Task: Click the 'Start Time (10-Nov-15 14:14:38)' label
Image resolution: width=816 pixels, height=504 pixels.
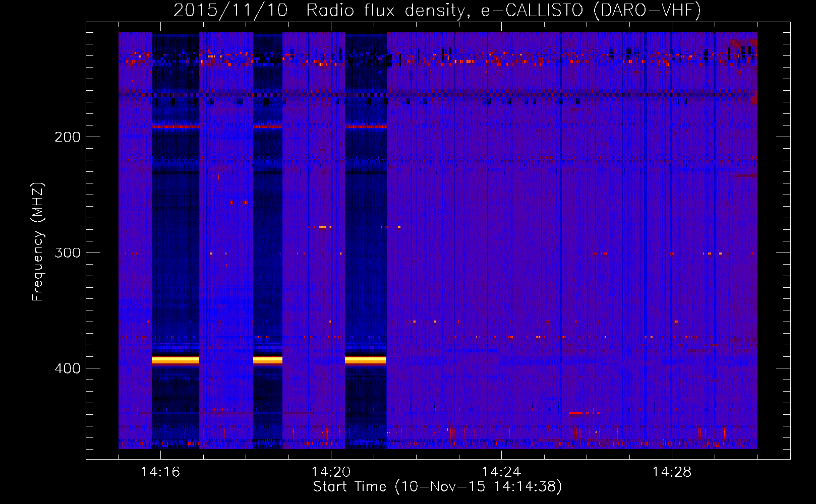Action: pyautogui.click(x=437, y=487)
